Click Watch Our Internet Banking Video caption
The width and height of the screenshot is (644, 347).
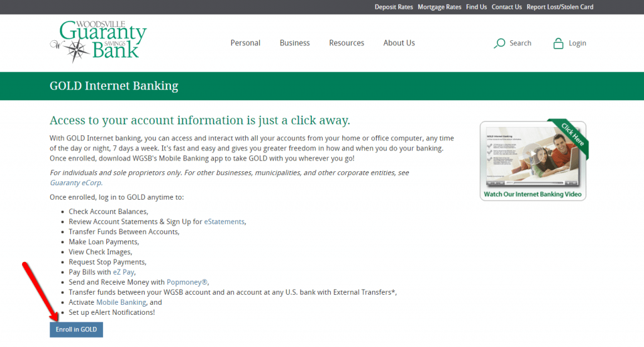pyautogui.click(x=533, y=194)
